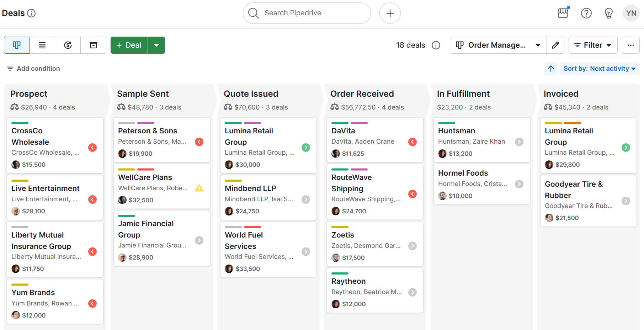Click the info icon beside 18 deals
The height and width of the screenshot is (330, 644).
click(x=436, y=45)
